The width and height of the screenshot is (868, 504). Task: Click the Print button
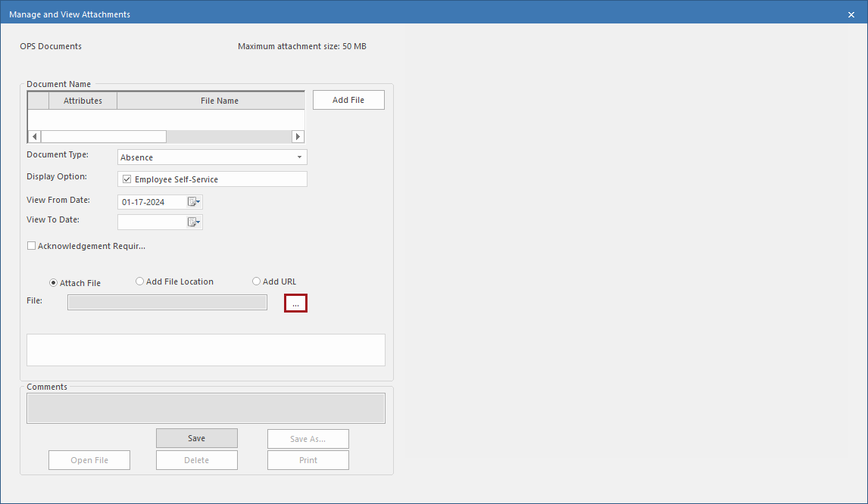click(308, 459)
